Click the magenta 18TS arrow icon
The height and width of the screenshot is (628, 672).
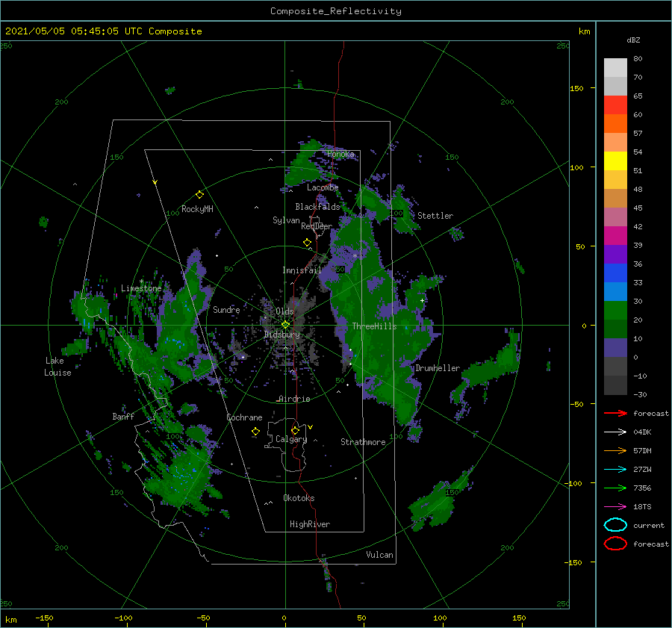click(x=615, y=507)
